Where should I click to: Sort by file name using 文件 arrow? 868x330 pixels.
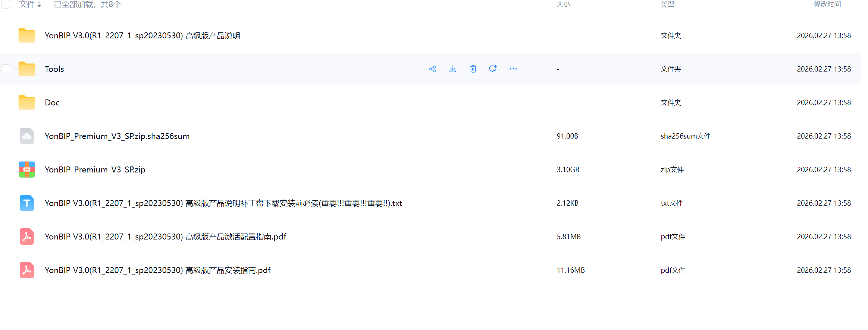(39, 5)
